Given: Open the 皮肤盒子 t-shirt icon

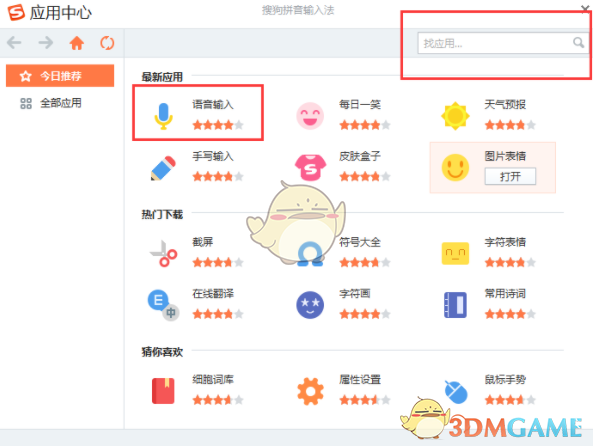Looking at the screenshot, I should 310,168.
